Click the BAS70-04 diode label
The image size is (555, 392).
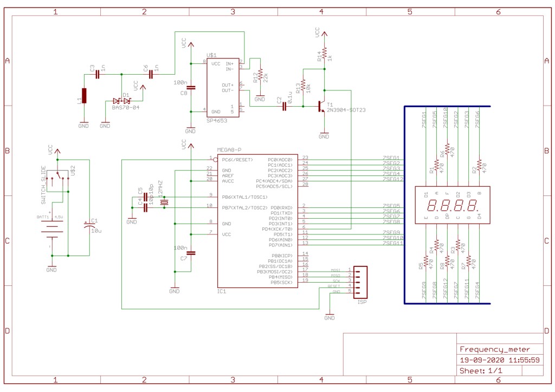[126, 107]
